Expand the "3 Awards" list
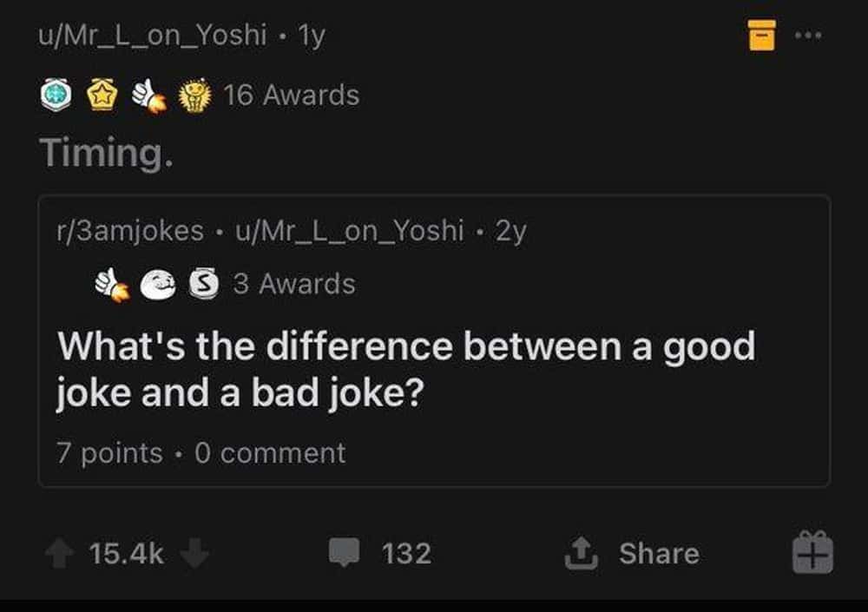 [x=293, y=284]
